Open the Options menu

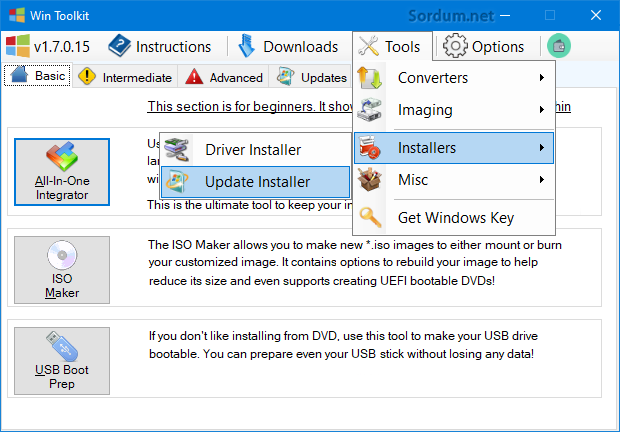[483, 46]
